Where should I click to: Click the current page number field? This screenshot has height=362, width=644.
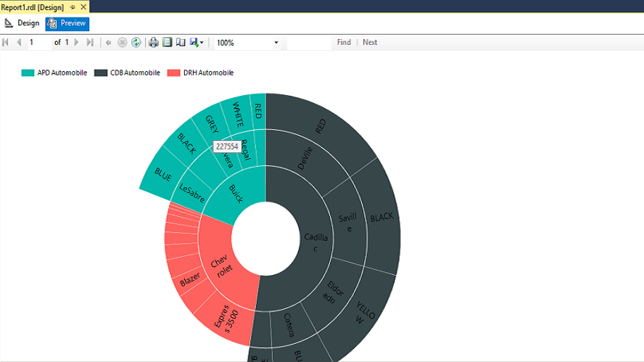(39, 42)
